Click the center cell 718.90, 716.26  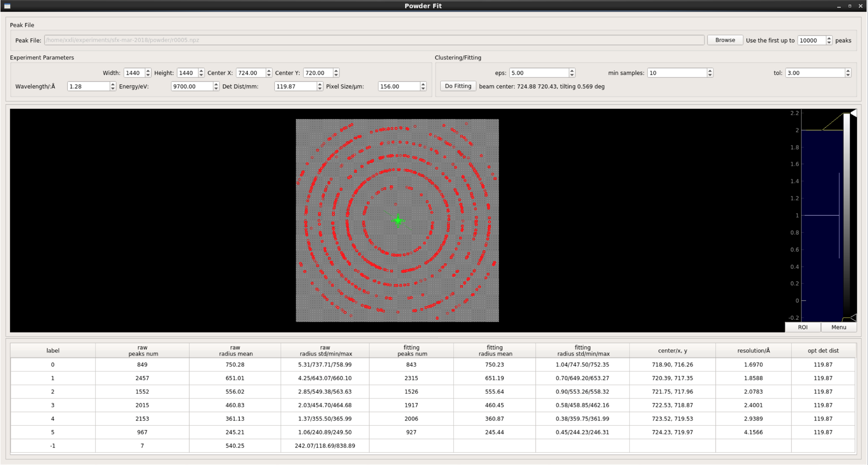point(673,365)
